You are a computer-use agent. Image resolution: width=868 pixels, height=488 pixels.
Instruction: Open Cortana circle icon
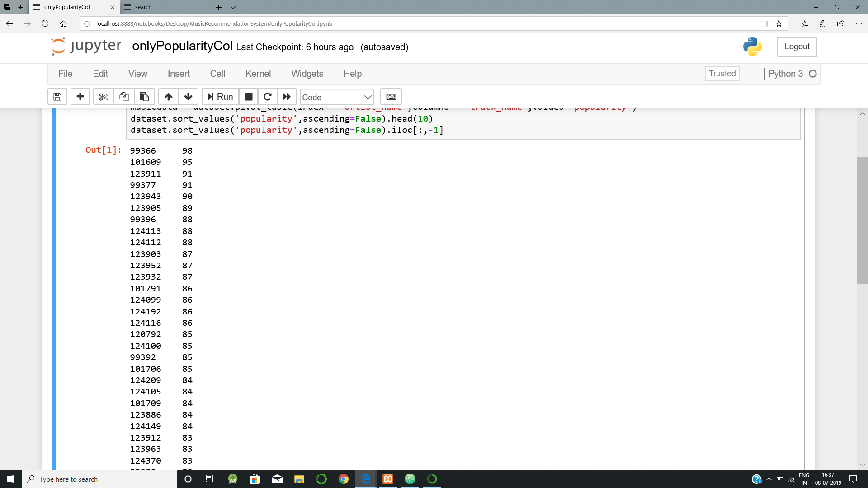[188, 479]
